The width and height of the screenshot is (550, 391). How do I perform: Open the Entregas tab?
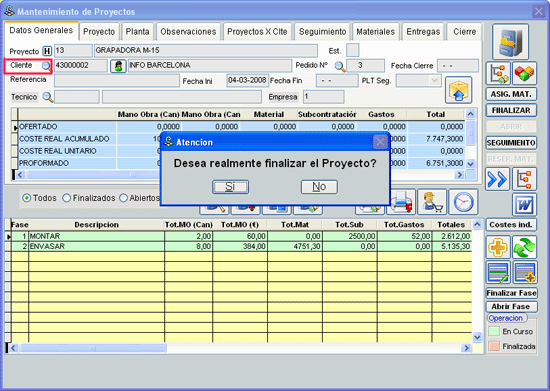(x=423, y=32)
